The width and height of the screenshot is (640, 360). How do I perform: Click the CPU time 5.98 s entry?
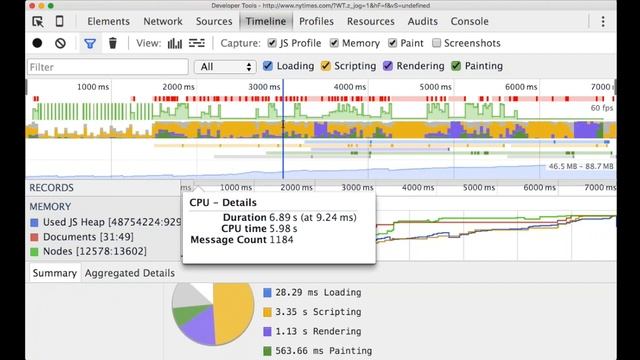(x=259, y=229)
